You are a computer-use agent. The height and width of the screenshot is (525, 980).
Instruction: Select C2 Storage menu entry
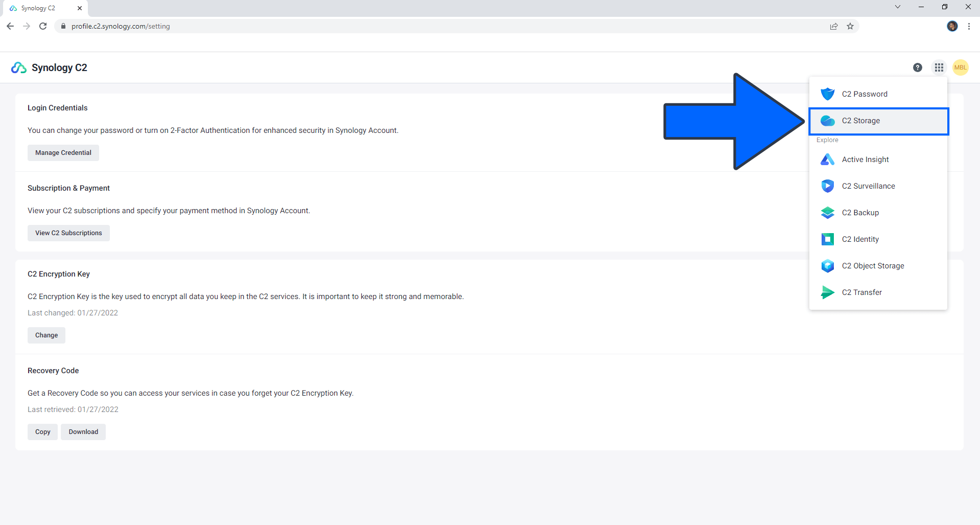pyautogui.click(x=878, y=121)
